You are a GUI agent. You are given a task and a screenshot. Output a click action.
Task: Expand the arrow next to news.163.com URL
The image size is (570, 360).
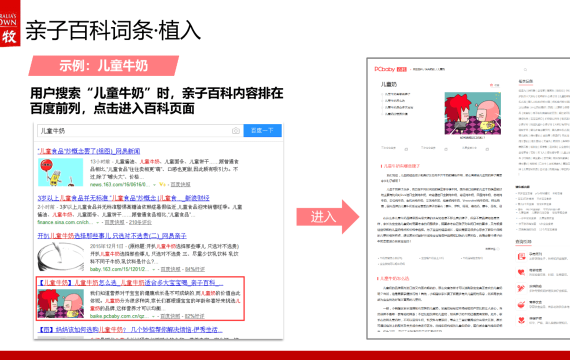click(154, 185)
